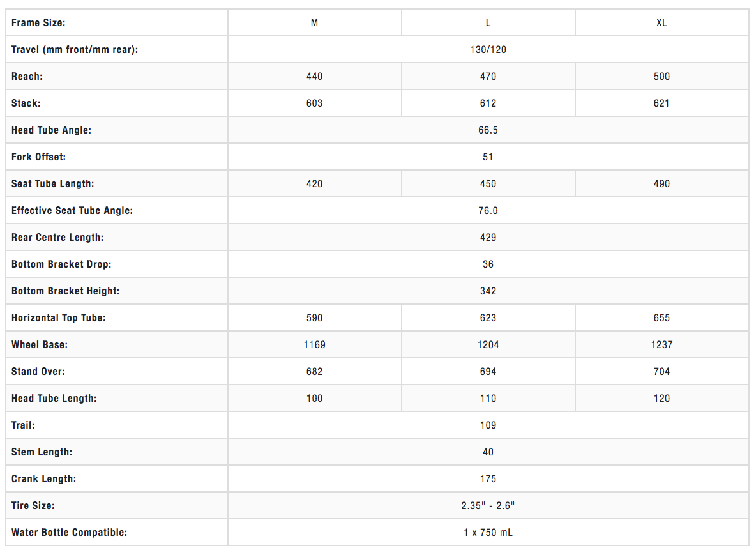Select the Wheel Base value 1204
This screenshot has width=756, height=550.
pos(488,345)
